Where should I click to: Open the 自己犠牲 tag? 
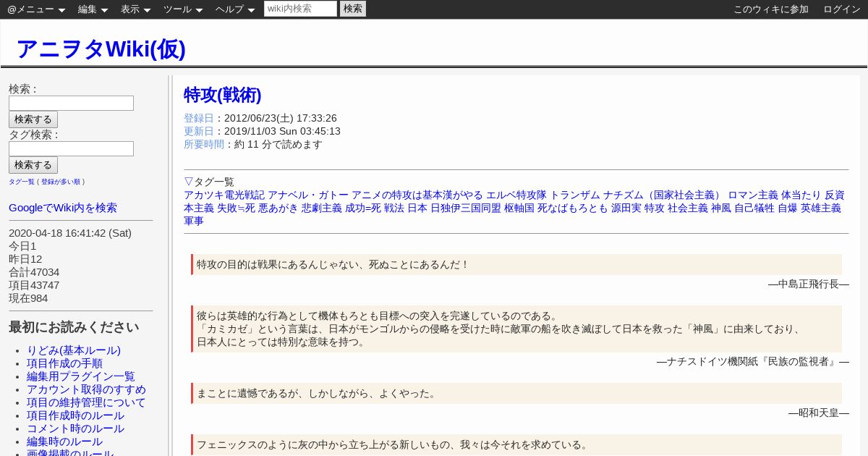point(754,208)
